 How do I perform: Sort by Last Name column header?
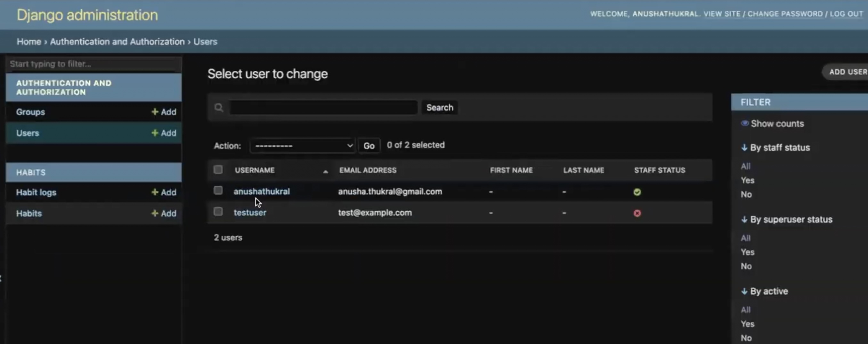[x=584, y=170]
